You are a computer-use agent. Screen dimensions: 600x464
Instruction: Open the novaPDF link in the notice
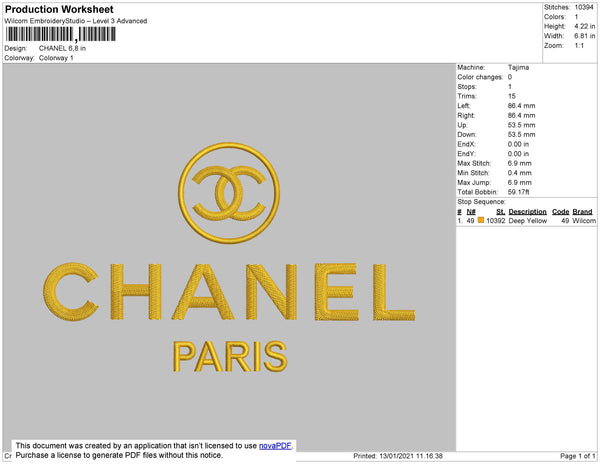(277, 445)
